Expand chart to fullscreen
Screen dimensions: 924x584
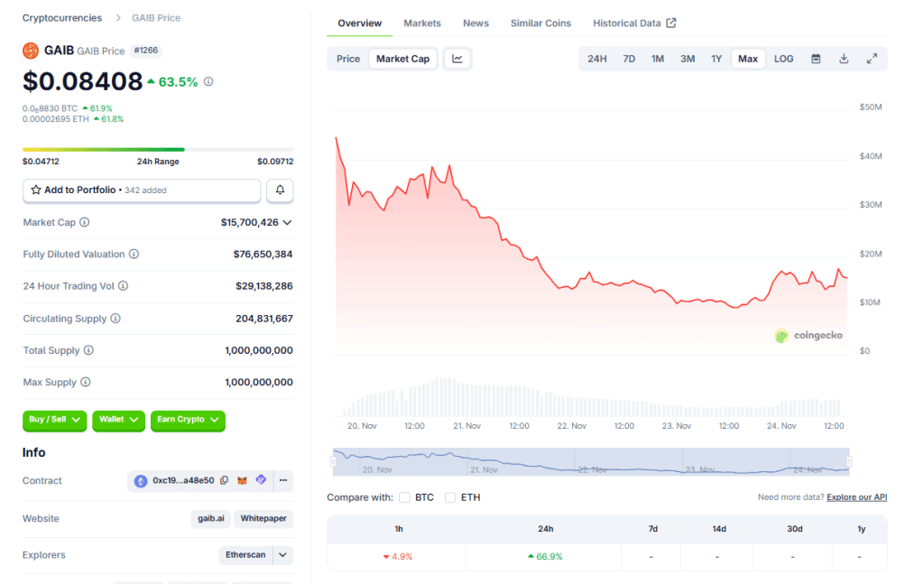872,59
